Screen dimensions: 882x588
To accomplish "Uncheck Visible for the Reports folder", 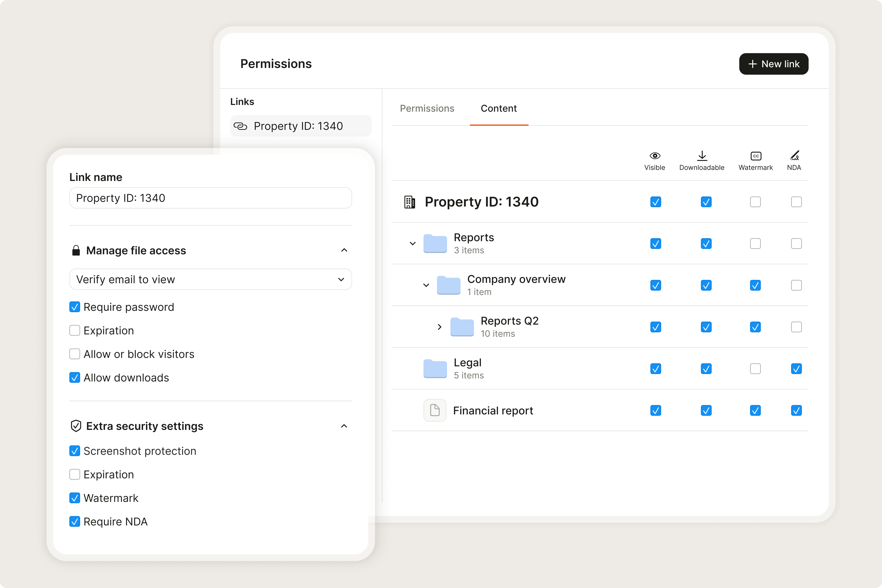I will click(x=655, y=244).
